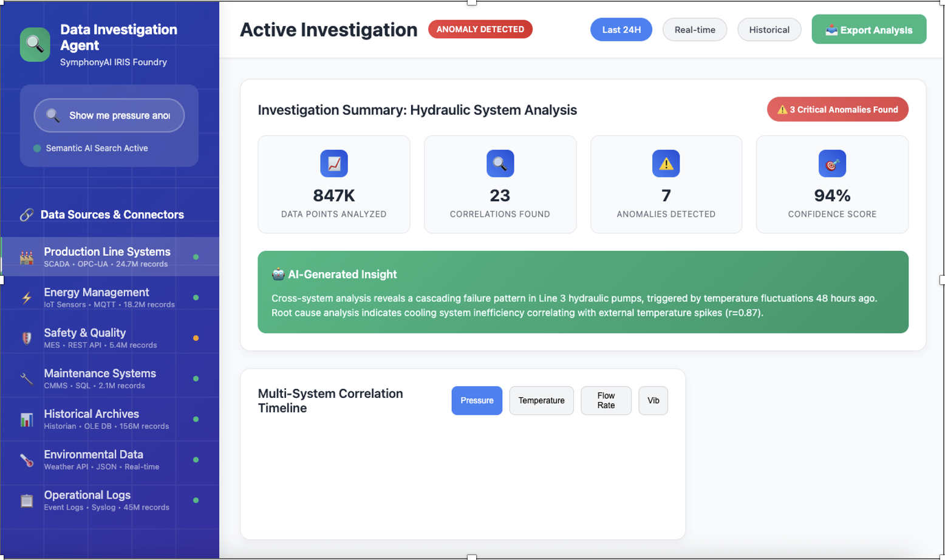The image size is (945, 560).
Task: Click the Export Analysis button
Action: pyautogui.click(x=868, y=29)
